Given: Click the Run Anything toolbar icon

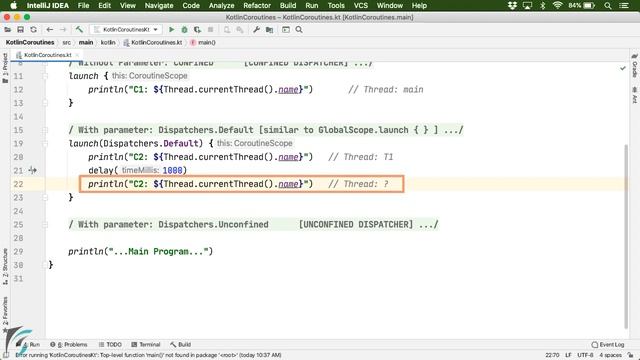Looking at the screenshot, I should click(x=286, y=29).
